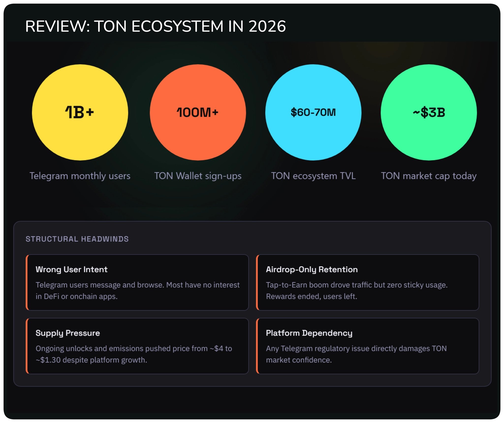The height and width of the screenshot is (423, 504).
Task: Click the Structural Headwinds section title
Action: pos(77,239)
